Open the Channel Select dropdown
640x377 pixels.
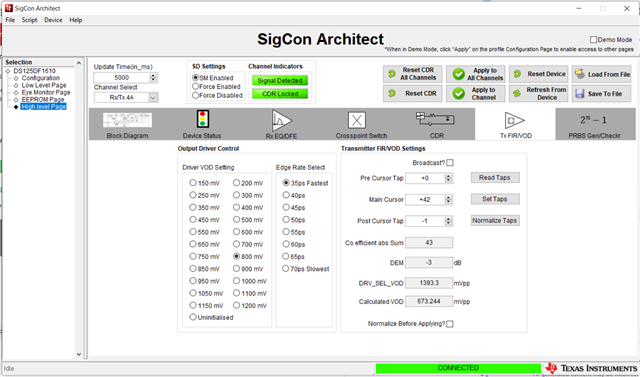pos(153,98)
